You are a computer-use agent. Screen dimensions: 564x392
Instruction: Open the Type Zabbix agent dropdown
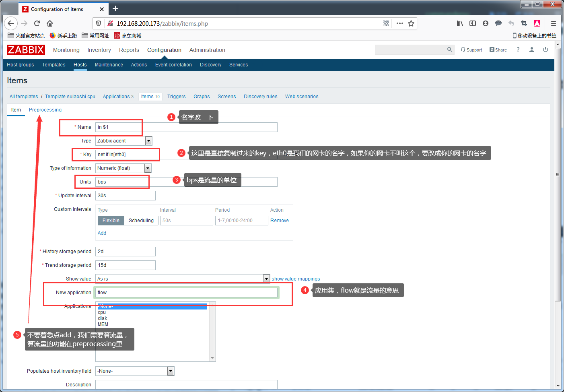[x=124, y=141]
